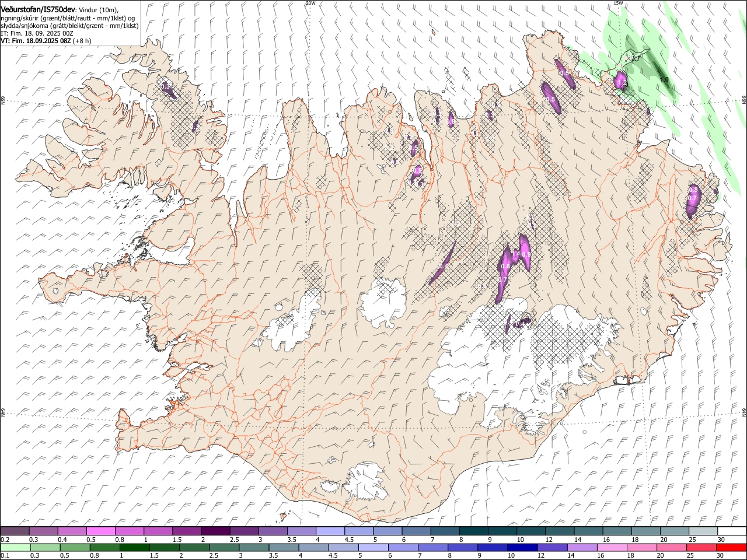Screen dimensions: 747x560
Task: Select the light pink 16 swatch, bottom row
Action: pos(612,547)
